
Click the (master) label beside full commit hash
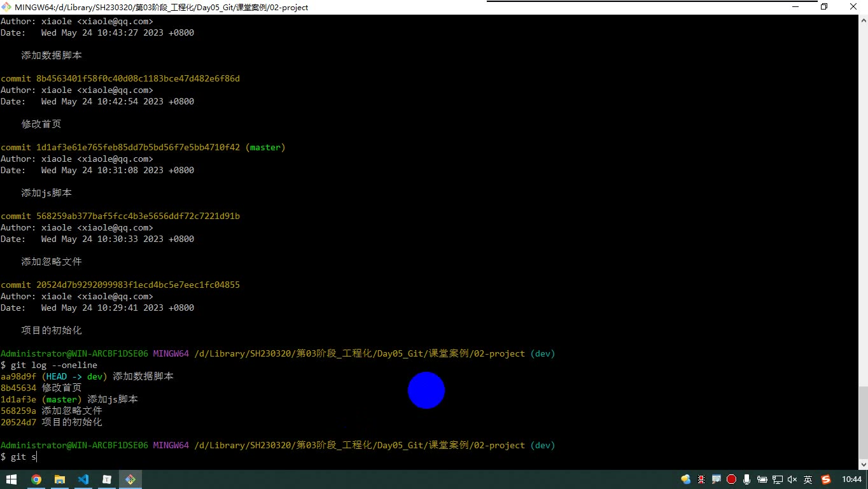tap(265, 147)
